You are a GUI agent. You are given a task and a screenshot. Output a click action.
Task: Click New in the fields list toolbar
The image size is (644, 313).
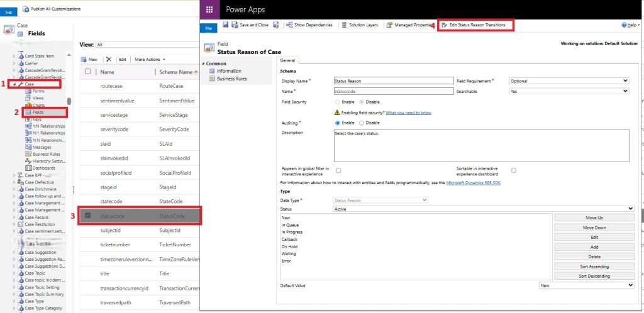(x=89, y=59)
